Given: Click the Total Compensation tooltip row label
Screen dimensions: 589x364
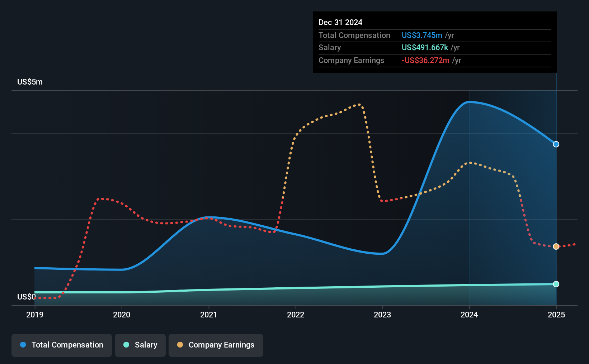Looking at the screenshot, I should coord(354,35).
